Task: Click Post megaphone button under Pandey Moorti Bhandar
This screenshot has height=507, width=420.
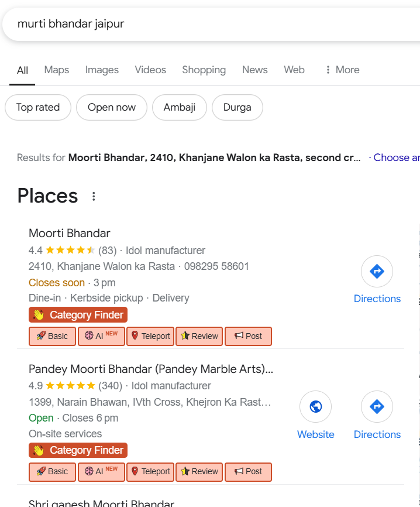Action: tap(248, 471)
